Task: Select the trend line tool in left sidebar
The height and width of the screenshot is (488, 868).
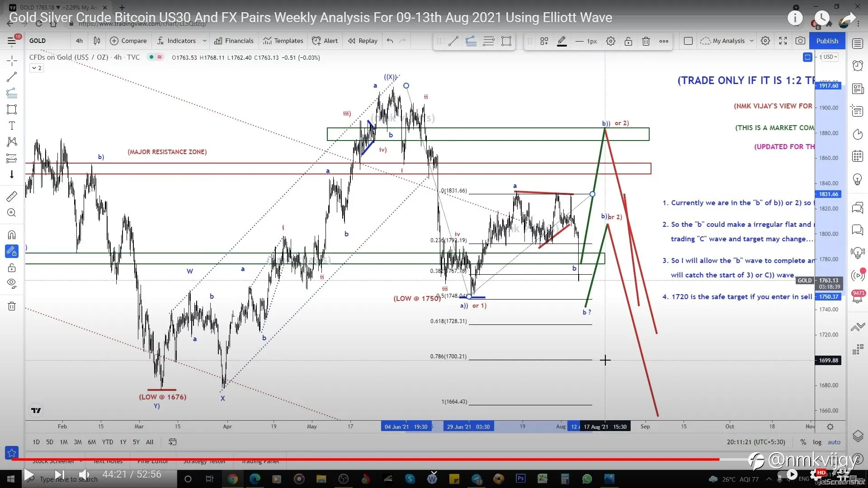Action: tap(12, 77)
